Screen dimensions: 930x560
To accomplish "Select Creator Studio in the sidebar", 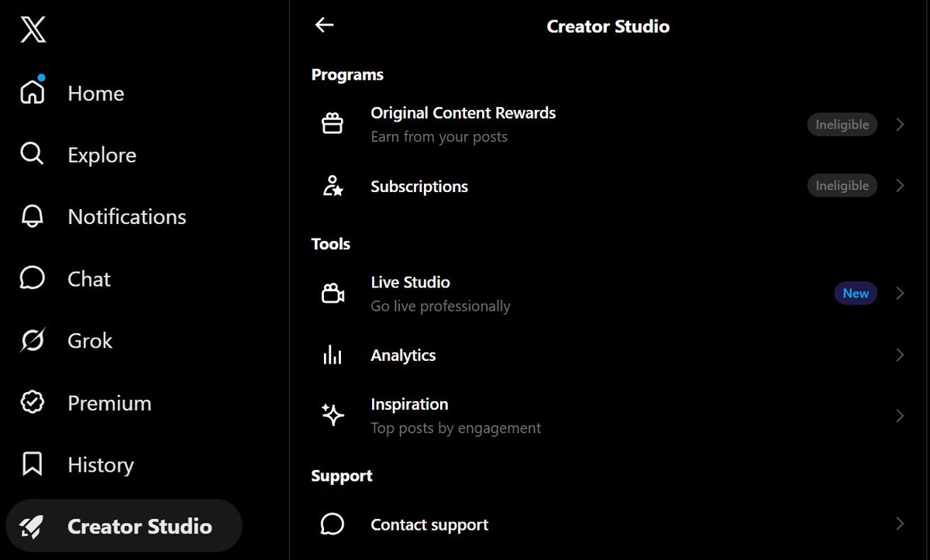I will click(124, 526).
